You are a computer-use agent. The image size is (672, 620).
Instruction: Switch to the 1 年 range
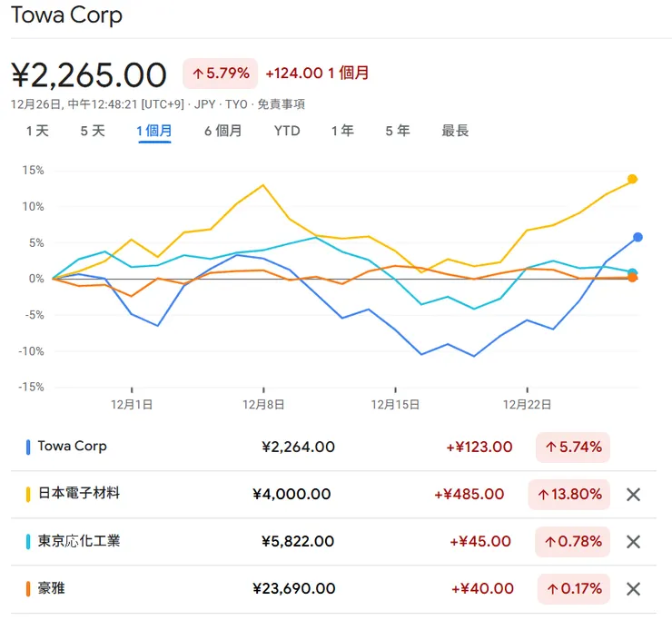point(342,131)
